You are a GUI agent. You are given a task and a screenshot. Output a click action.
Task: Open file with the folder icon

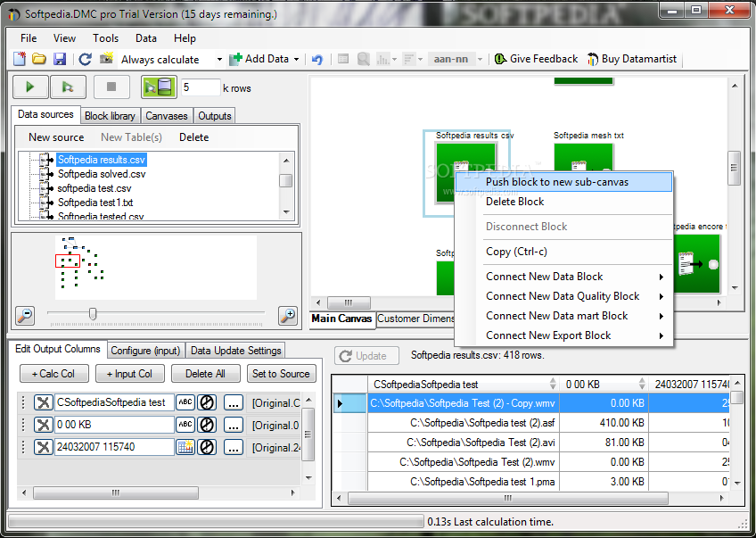click(39, 59)
